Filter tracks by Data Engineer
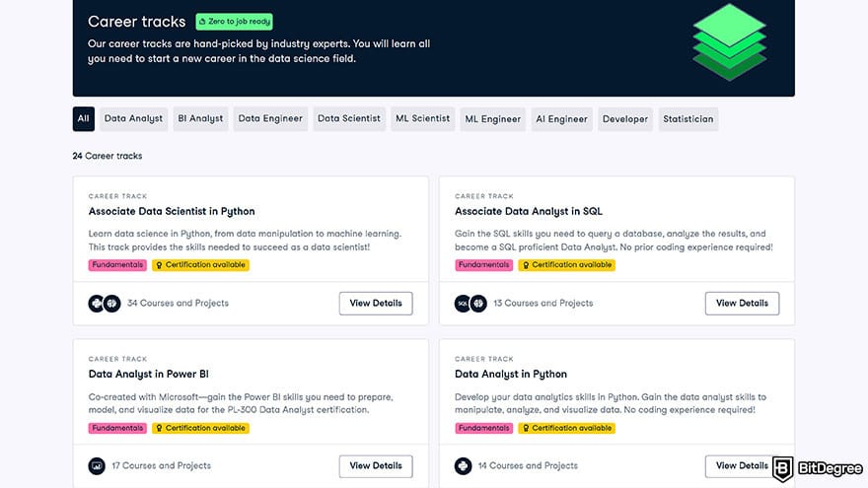 [270, 119]
